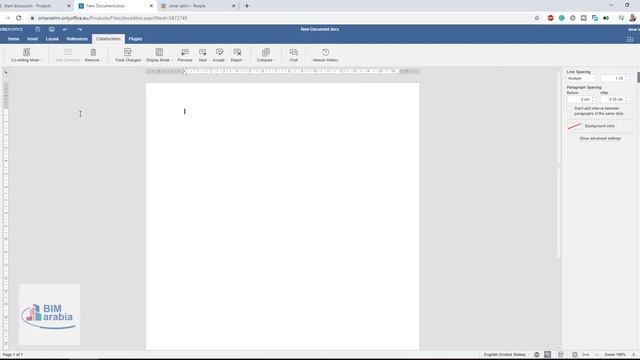The image size is (640, 360).
Task: Click the right panel vertical scrollbar
Action: pyautogui.click(x=638, y=78)
